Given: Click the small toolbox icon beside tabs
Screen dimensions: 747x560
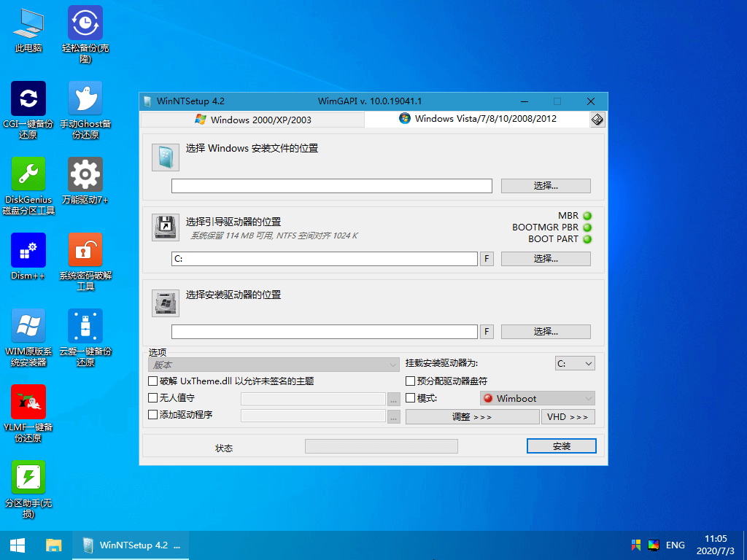Looking at the screenshot, I should click(597, 120).
